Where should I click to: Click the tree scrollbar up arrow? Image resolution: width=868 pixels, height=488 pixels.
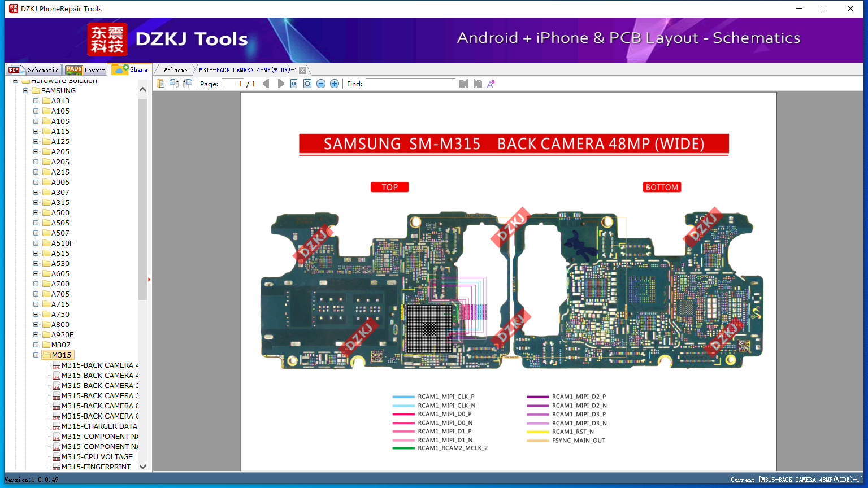pos(142,90)
